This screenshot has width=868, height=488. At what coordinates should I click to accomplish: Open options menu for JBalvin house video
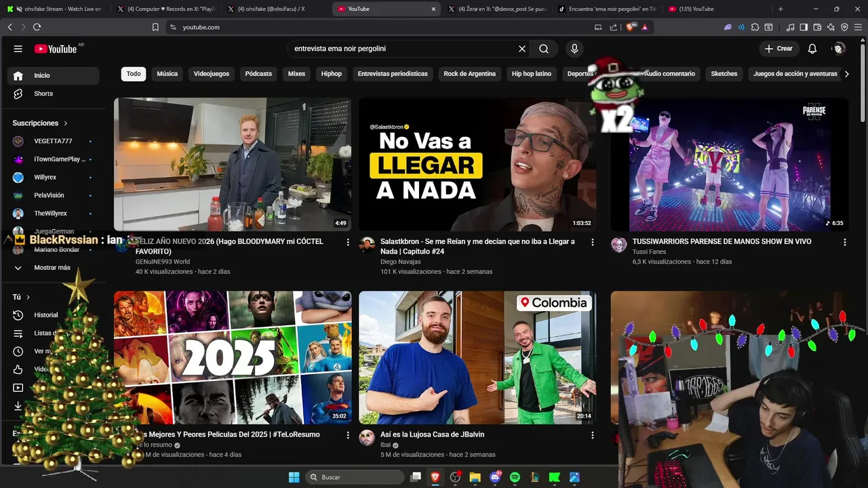click(x=593, y=435)
